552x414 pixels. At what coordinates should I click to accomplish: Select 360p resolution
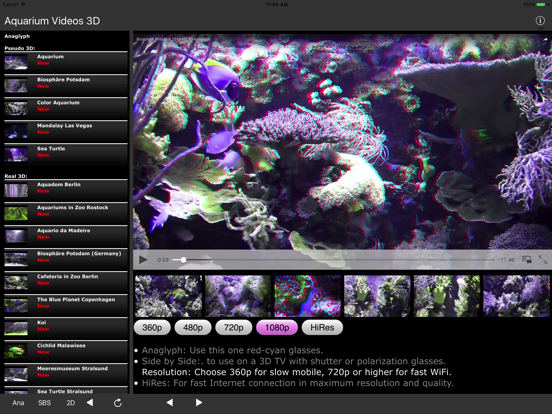pos(152,327)
